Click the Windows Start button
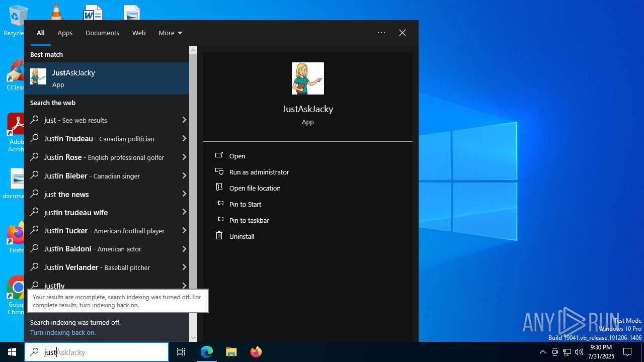The width and height of the screenshot is (644, 362). [x=12, y=352]
